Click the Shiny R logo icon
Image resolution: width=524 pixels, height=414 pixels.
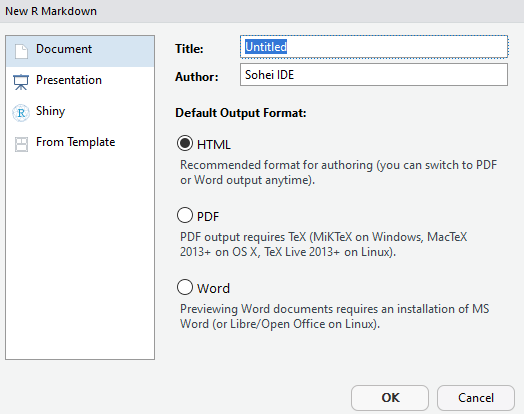click(x=21, y=113)
